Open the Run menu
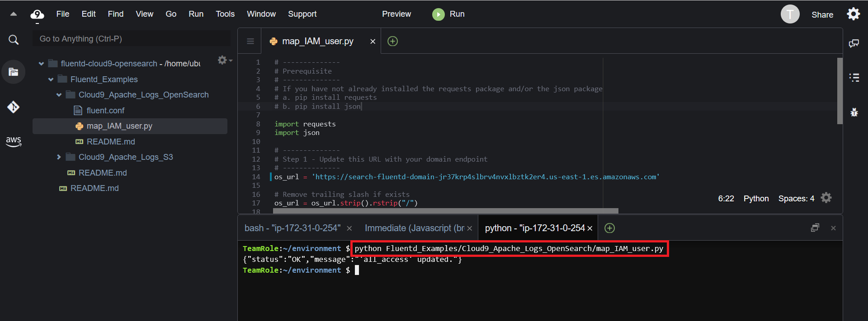This screenshot has height=321, width=868. click(x=196, y=14)
